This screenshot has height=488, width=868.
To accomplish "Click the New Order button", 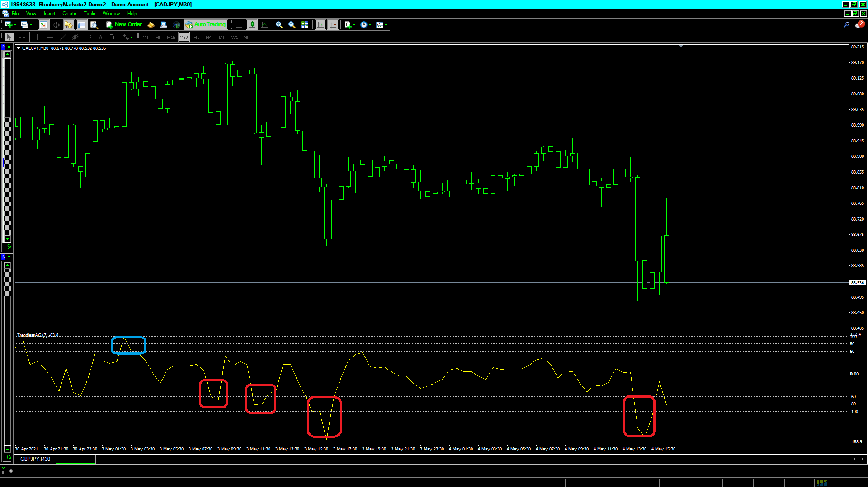I will (x=124, y=25).
